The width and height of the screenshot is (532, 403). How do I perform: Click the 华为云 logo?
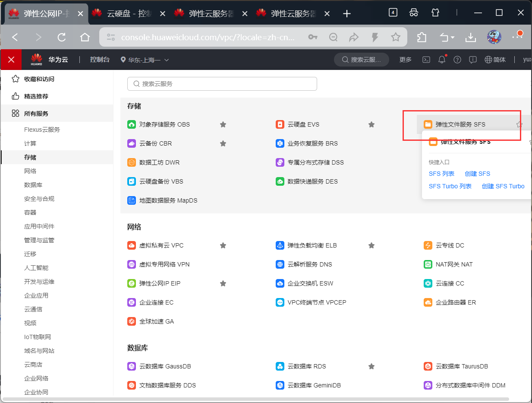pyautogui.click(x=49, y=60)
